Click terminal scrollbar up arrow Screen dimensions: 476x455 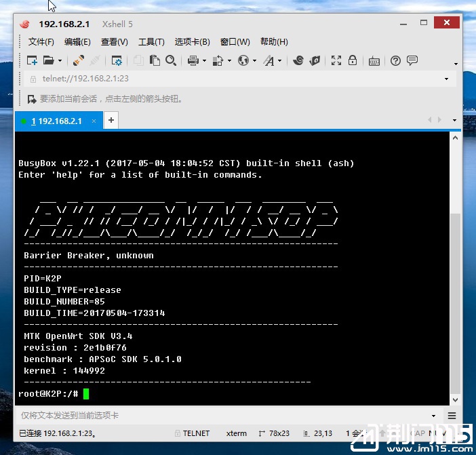(x=455, y=138)
